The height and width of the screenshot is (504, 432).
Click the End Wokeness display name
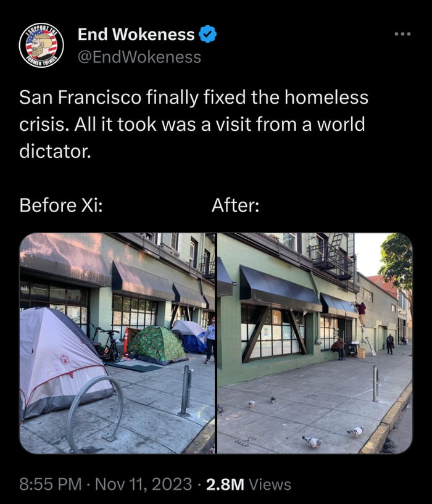point(136,34)
